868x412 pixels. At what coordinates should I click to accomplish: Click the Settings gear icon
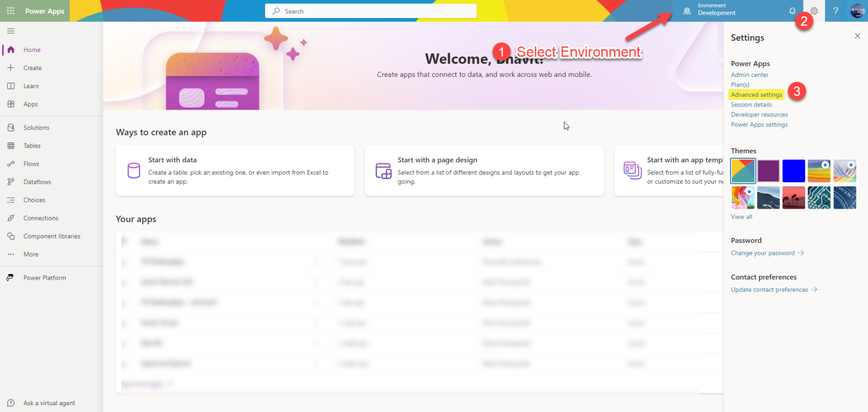click(x=814, y=11)
